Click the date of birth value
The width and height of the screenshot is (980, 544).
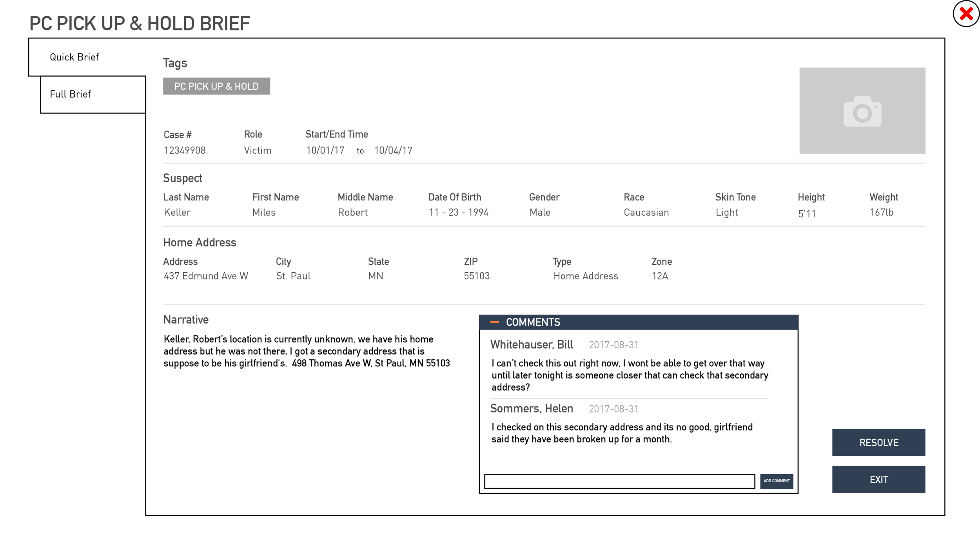click(x=458, y=213)
